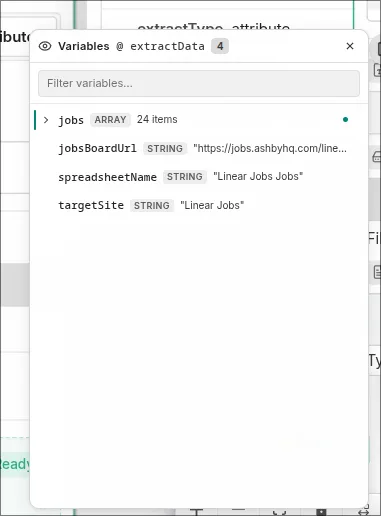Click the variable count badge 4
This screenshot has width=381, height=516.
(x=220, y=46)
